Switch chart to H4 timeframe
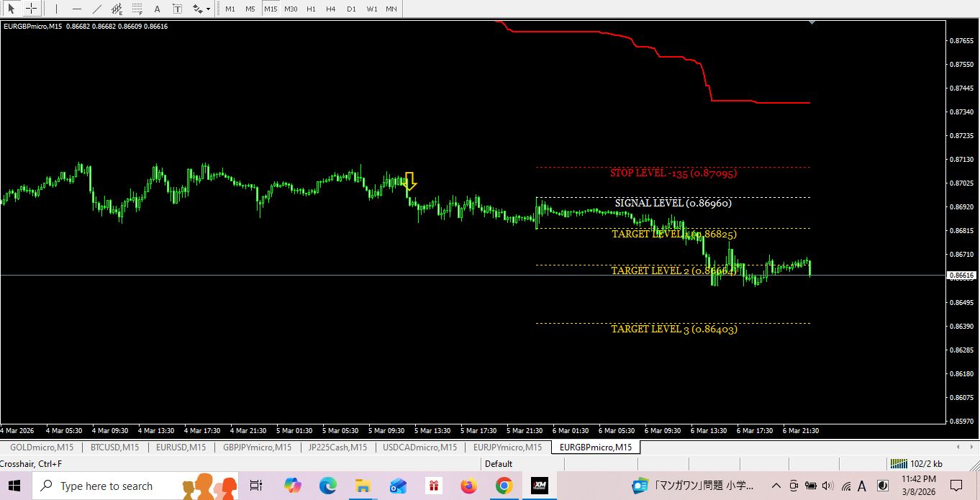 click(x=331, y=9)
